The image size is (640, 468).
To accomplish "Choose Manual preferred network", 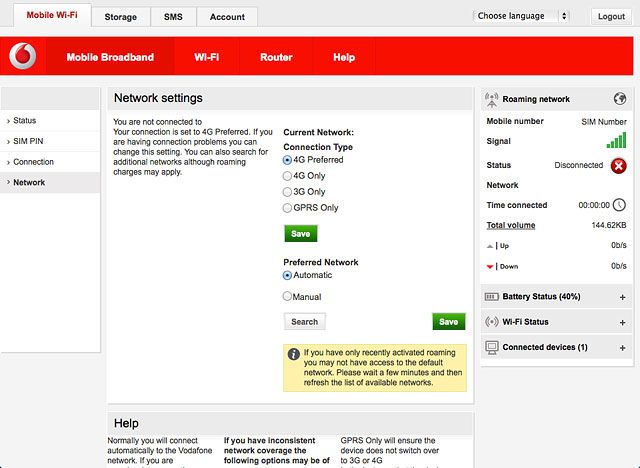I will tap(287, 296).
